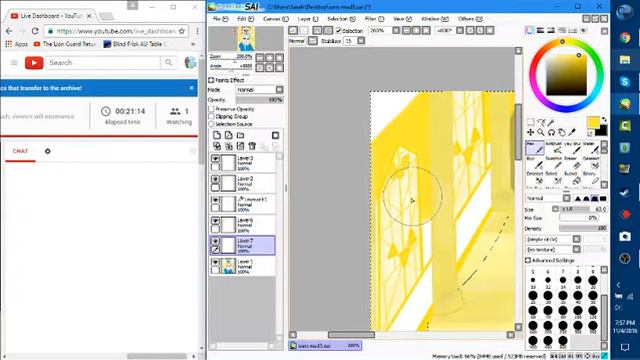Create a new layer folder

[x=240, y=136]
